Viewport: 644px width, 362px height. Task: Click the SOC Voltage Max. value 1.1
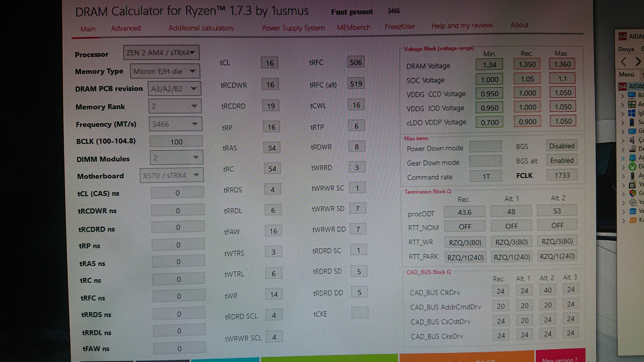(x=562, y=78)
